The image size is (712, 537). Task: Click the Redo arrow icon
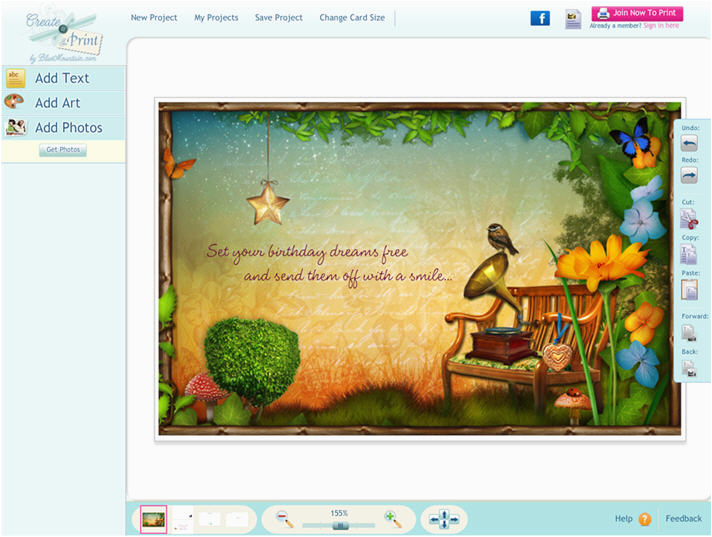pos(689,175)
